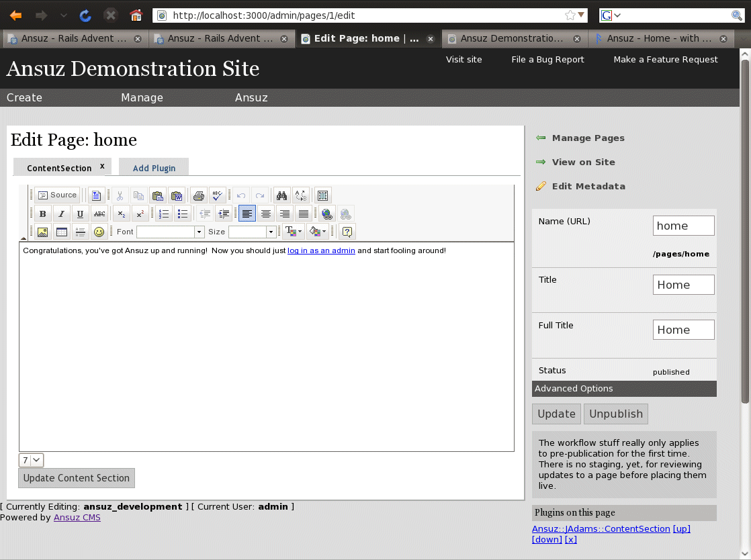Open the Manage menu

tap(142, 97)
